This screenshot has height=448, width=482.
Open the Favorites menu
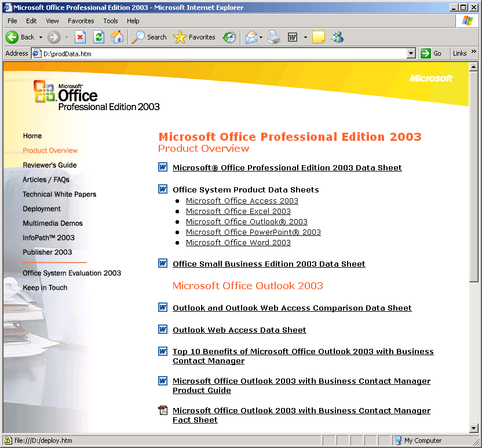click(x=81, y=21)
